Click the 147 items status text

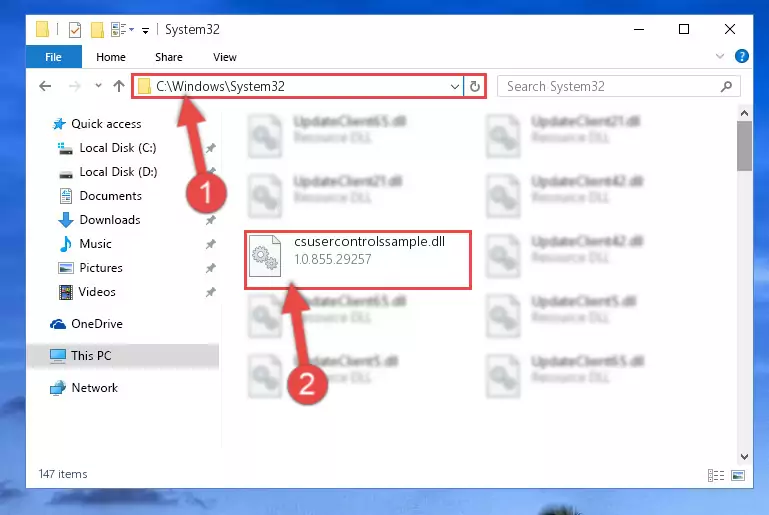coord(63,474)
